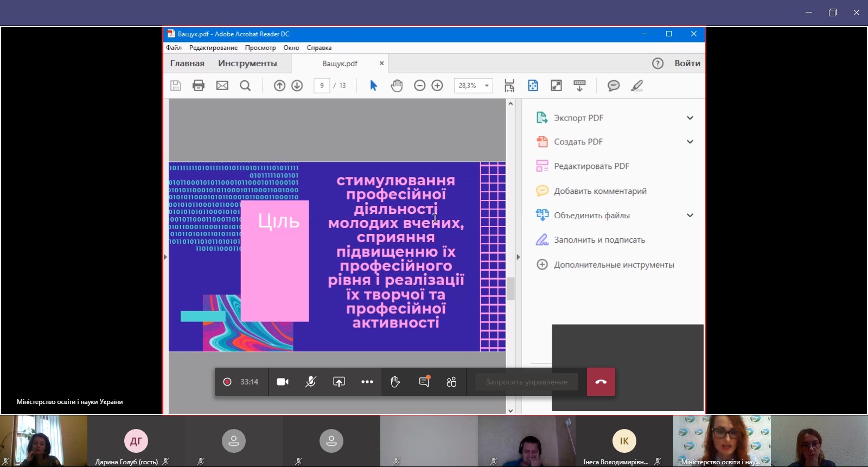Click the zoom in plus icon
868x467 pixels.
(x=437, y=86)
